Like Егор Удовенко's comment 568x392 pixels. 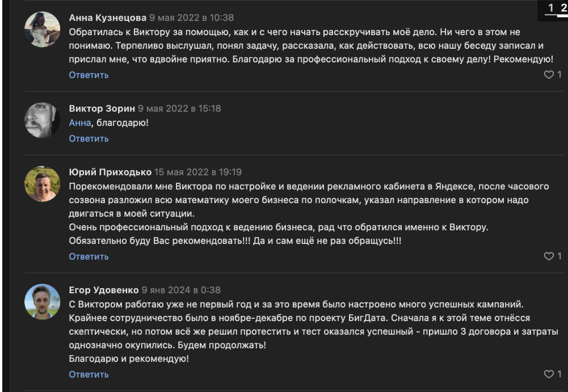point(549,374)
